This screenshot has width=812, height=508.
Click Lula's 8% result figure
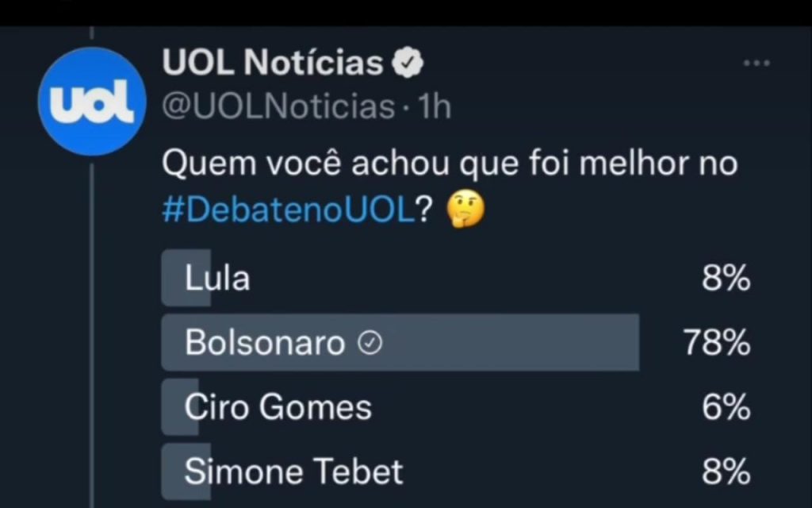tap(726, 279)
